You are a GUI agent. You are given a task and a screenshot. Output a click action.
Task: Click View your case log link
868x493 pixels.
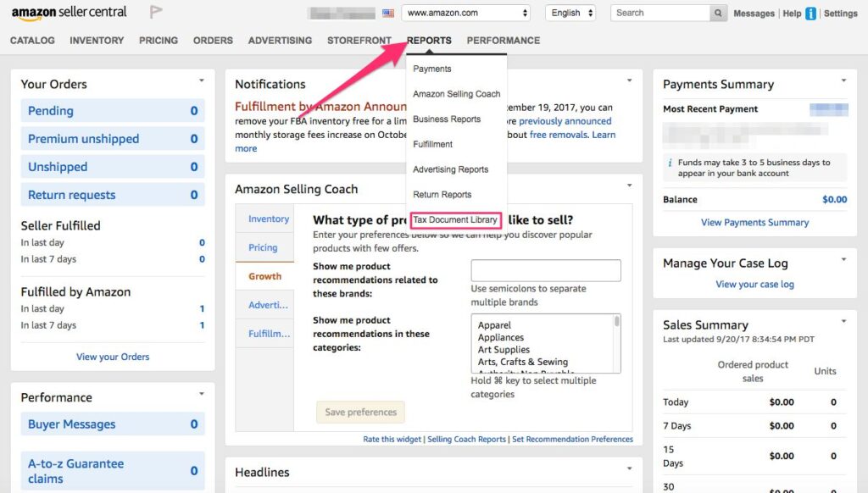tap(754, 285)
